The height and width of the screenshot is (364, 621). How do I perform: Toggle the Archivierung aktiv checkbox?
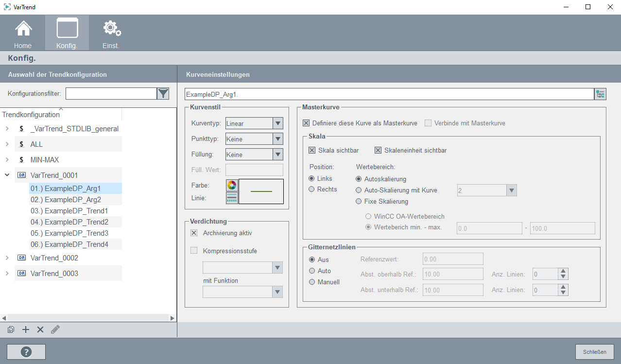(x=194, y=233)
